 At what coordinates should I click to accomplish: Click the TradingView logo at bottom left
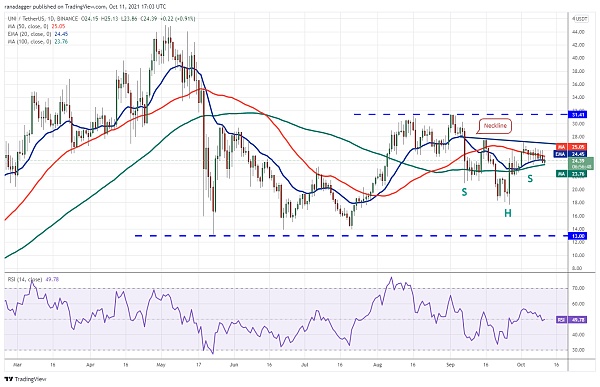(25, 379)
